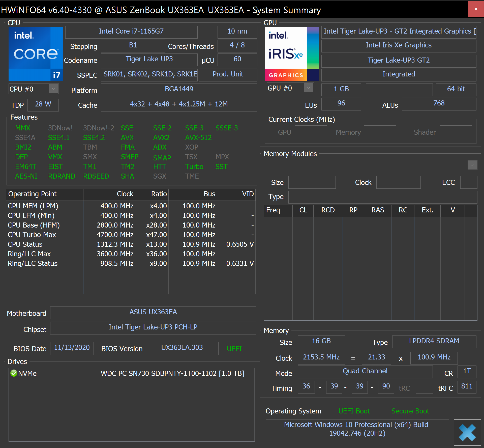Select the Ring/LLC Status row

click(131, 264)
